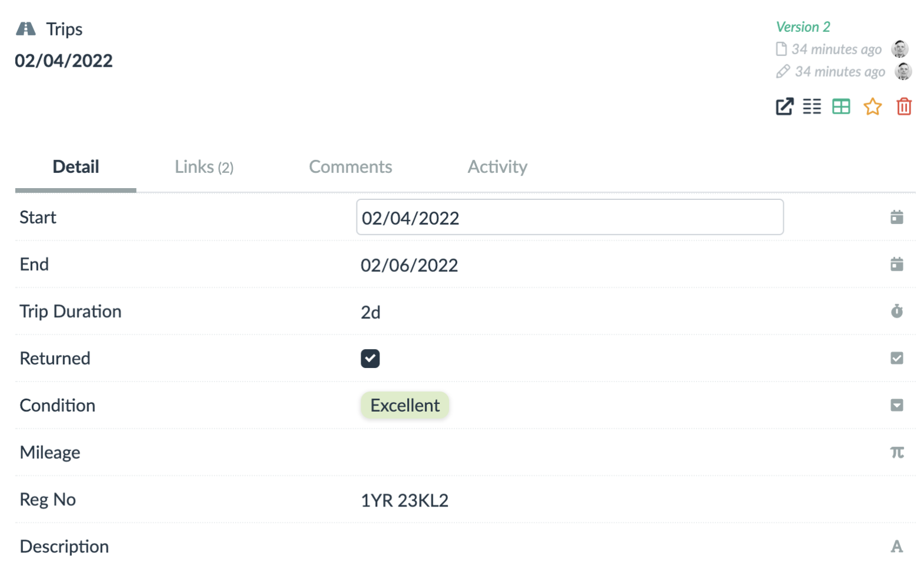924x582 pixels.
Task: Switch to the Links tab
Action: (x=204, y=167)
